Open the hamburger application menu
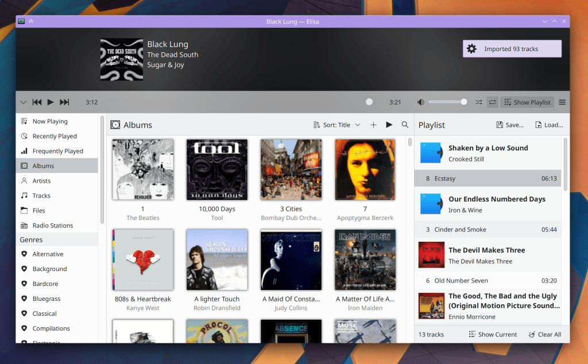 pos(562,102)
